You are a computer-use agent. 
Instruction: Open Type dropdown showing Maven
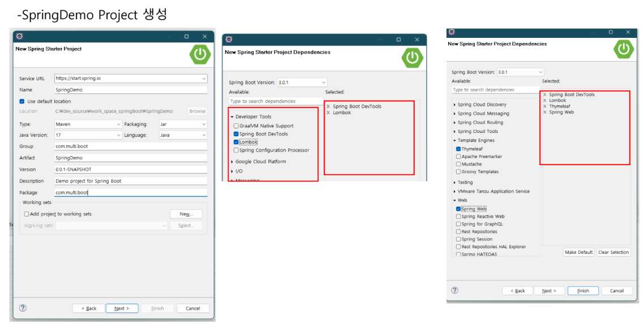[119, 124]
